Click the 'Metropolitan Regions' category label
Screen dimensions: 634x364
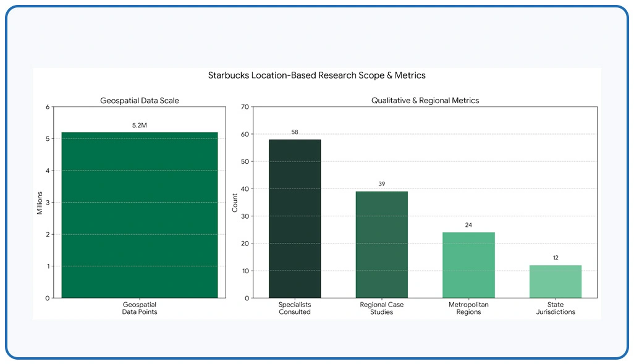[468, 308]
